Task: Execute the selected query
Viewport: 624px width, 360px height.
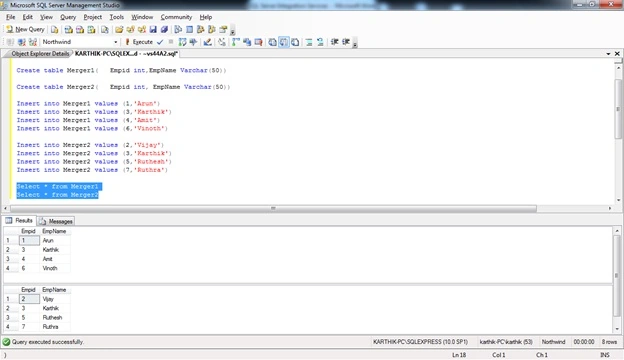Action: (x=139, y=42)
